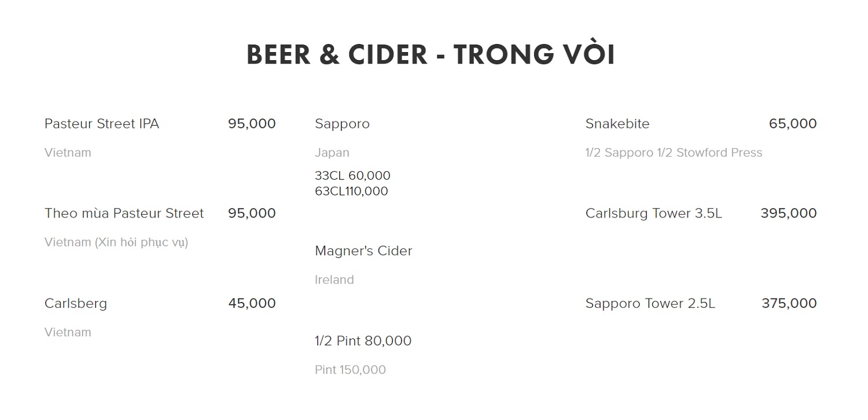Click the 33CL 60,000 size option

(x=352, y=176)
